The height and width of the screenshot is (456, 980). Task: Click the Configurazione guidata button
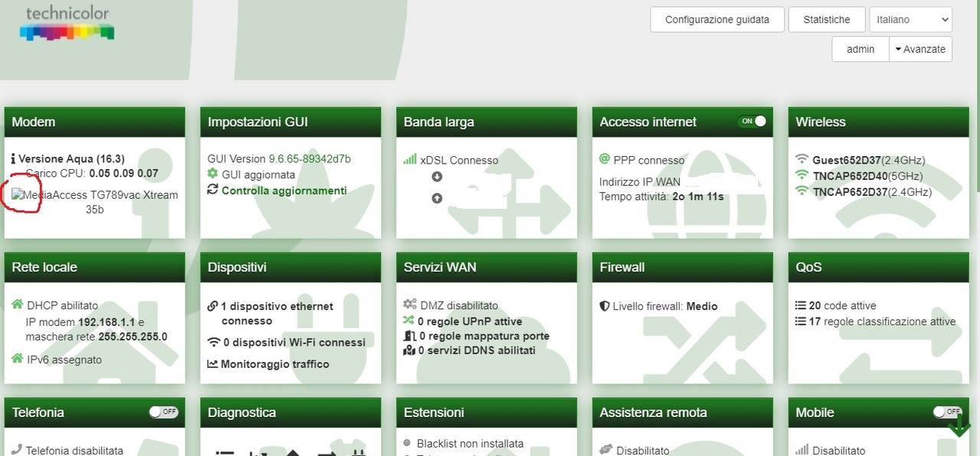point(717,20)
